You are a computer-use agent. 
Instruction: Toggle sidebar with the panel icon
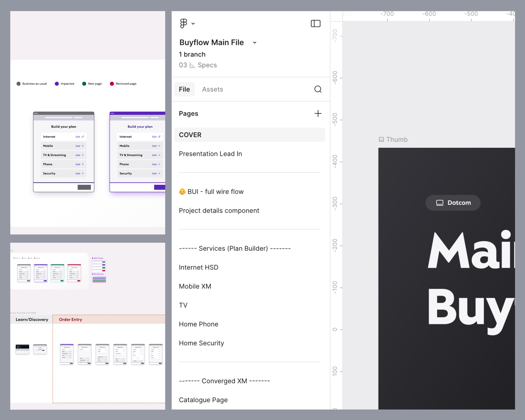coord(315,23)
